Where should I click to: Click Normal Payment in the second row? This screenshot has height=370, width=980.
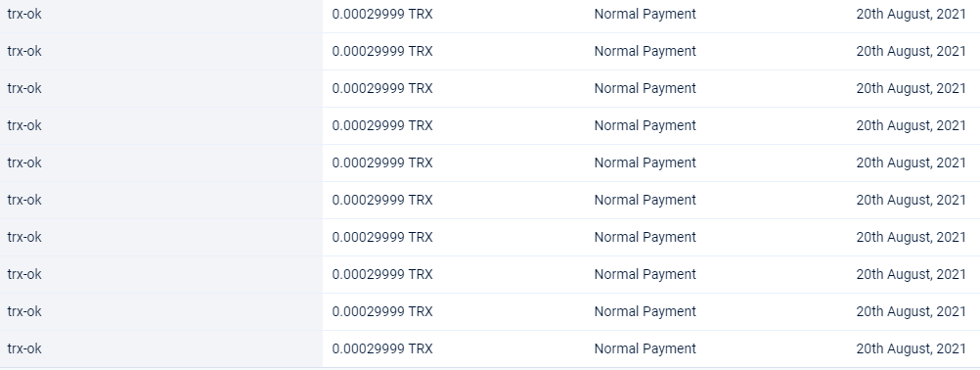[x=645, y=51]
